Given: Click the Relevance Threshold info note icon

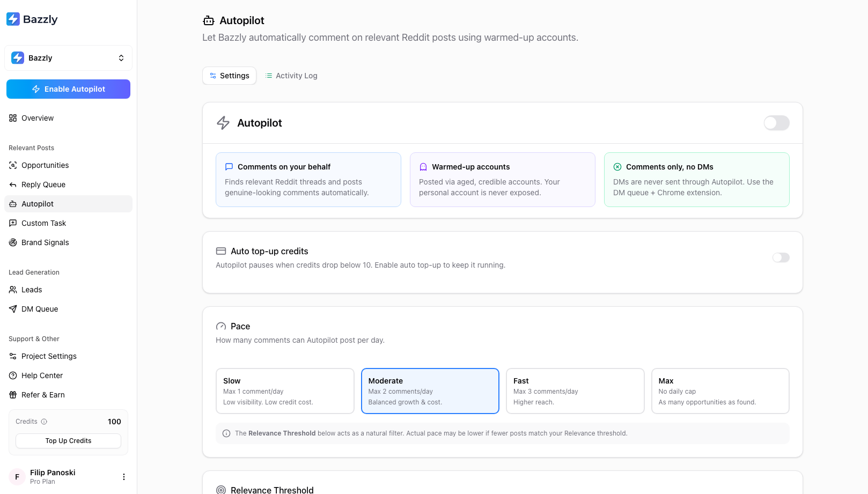Looking at the screenshot, I should (x=226, y=433).
